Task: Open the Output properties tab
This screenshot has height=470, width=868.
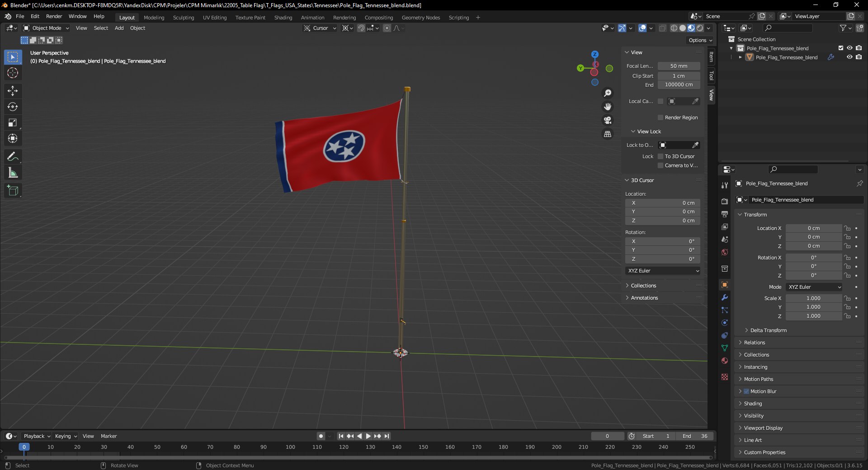Action: 725,214
